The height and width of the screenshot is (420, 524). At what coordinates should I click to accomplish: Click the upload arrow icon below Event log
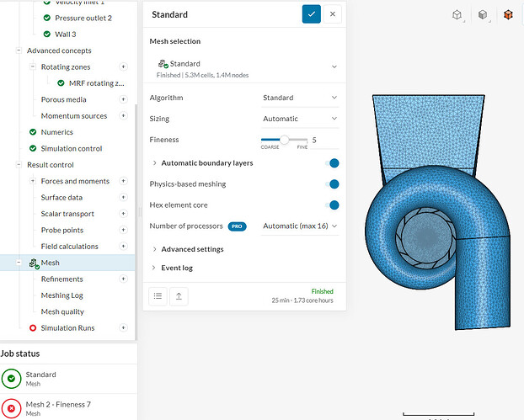pyautogui.click(x=179, y=295)
